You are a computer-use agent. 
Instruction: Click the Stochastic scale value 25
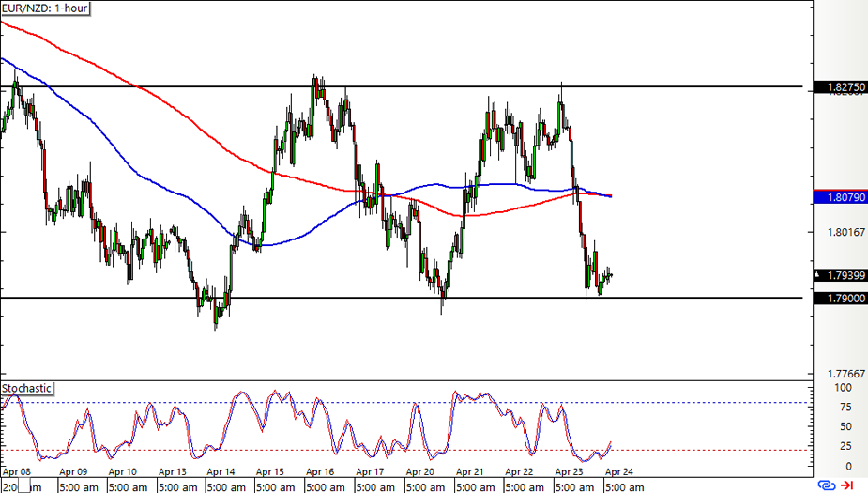click(845, 446)
